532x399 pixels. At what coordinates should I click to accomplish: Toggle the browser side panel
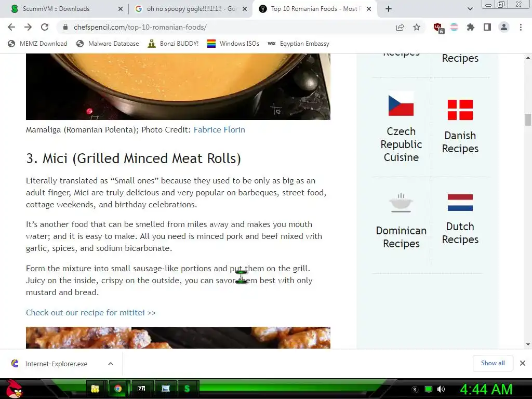[x=487, y=27]
